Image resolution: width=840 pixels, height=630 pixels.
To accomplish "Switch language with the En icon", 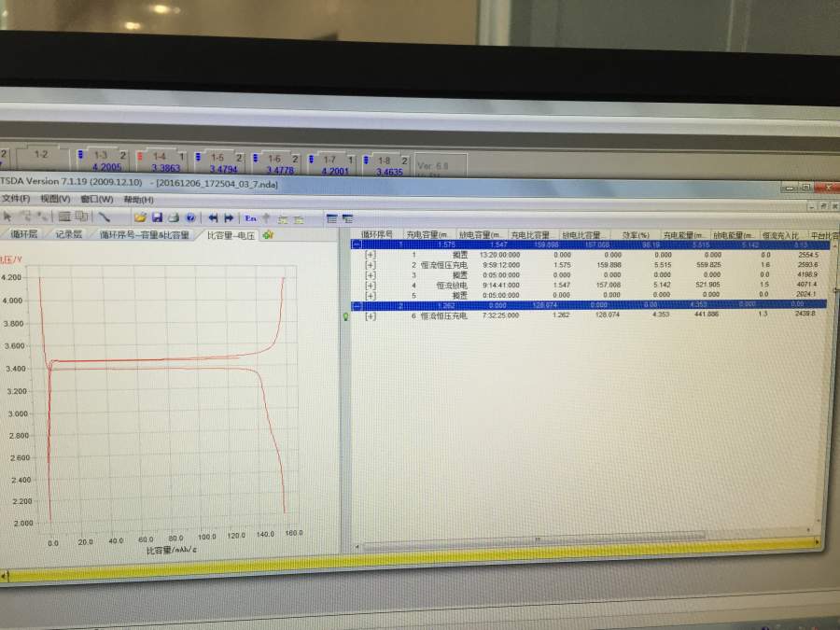I will point(250,218).
